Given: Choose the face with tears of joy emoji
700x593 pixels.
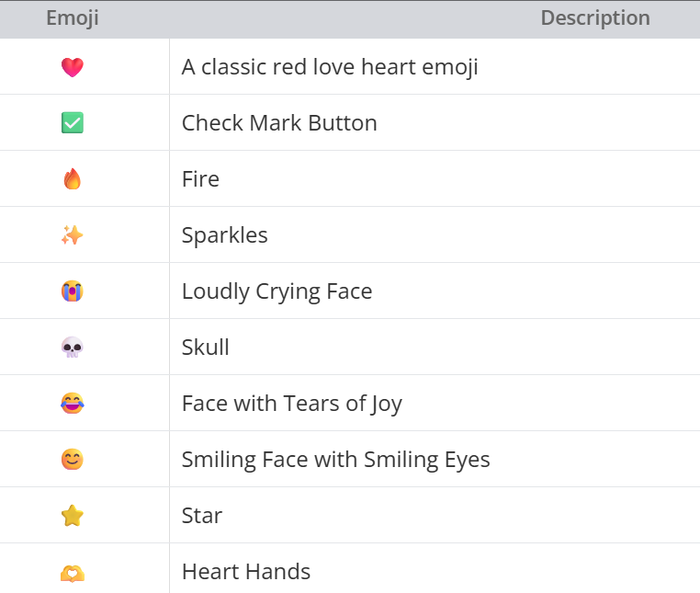Looking at the screenshot, I should pyautogui.click(x=73, y=403).
